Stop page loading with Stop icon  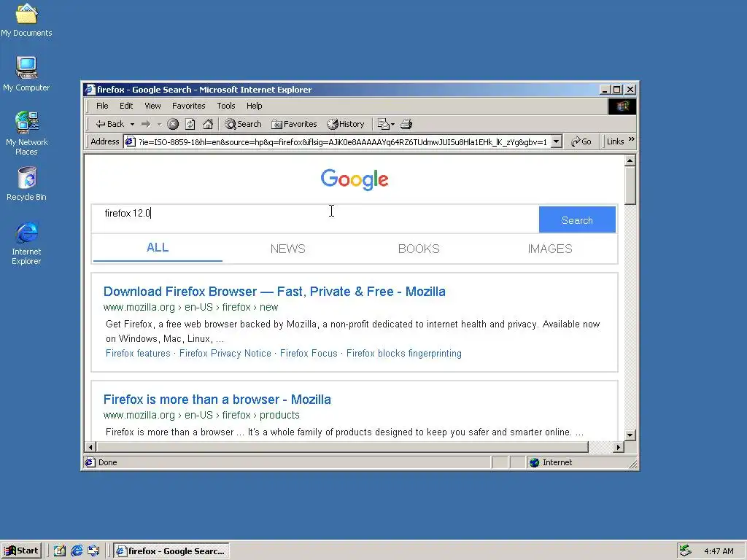click(173, 124)
